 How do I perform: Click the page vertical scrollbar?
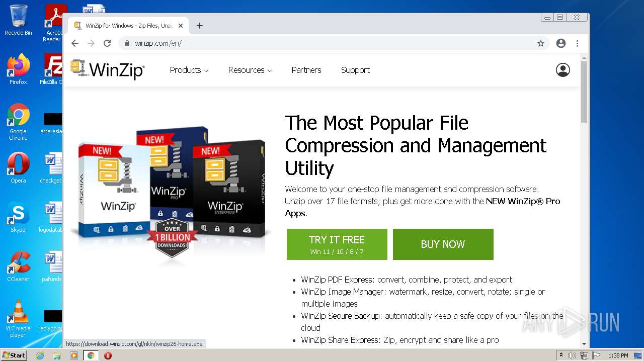[x=584, y=200]
